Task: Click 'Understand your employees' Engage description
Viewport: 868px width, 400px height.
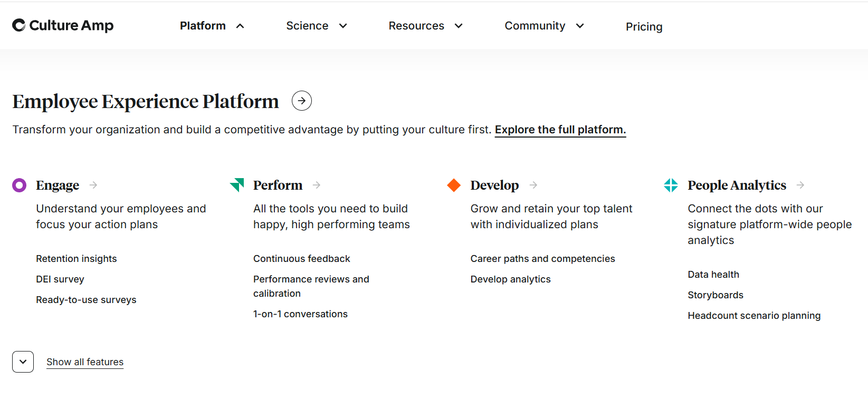Action: (x=121, y=217)
